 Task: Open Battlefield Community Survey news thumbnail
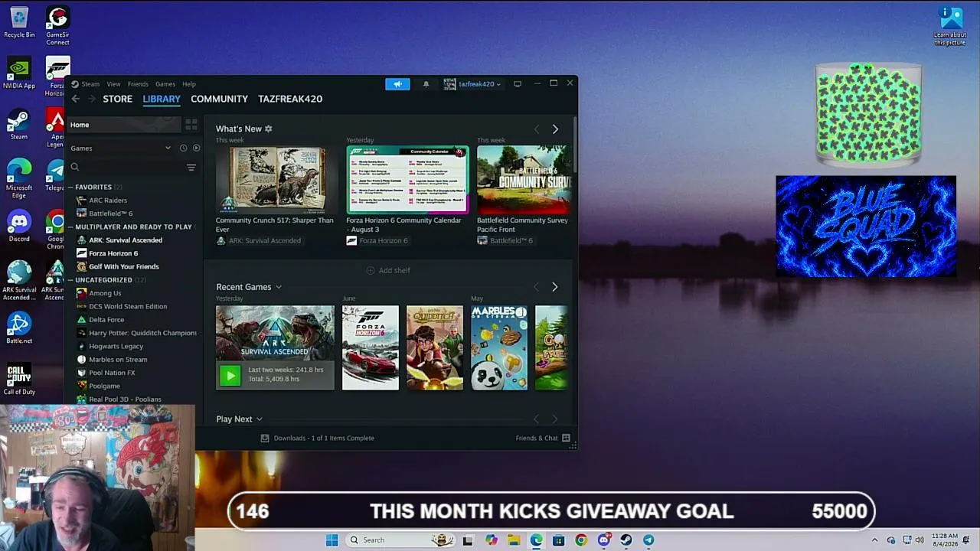coord(524,180)
